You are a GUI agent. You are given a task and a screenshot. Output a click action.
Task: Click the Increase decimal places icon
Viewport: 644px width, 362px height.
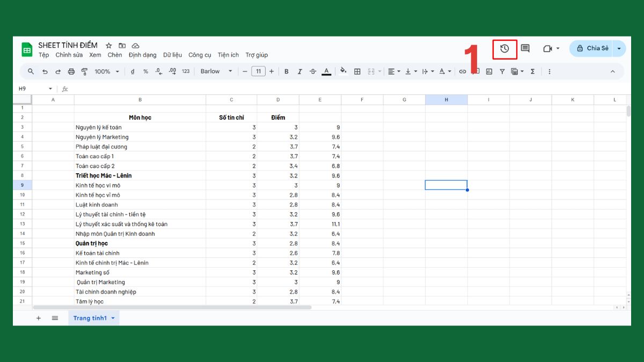point(172,71)
